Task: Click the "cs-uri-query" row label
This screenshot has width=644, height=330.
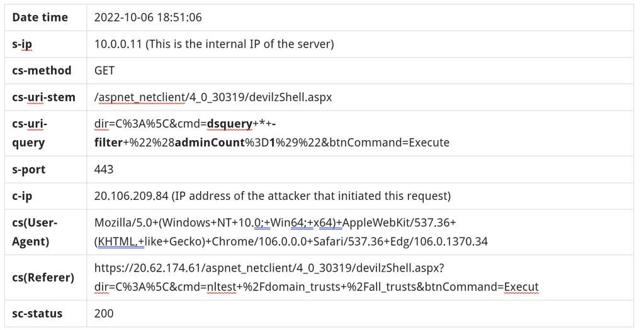Action: tap(29, 133)
